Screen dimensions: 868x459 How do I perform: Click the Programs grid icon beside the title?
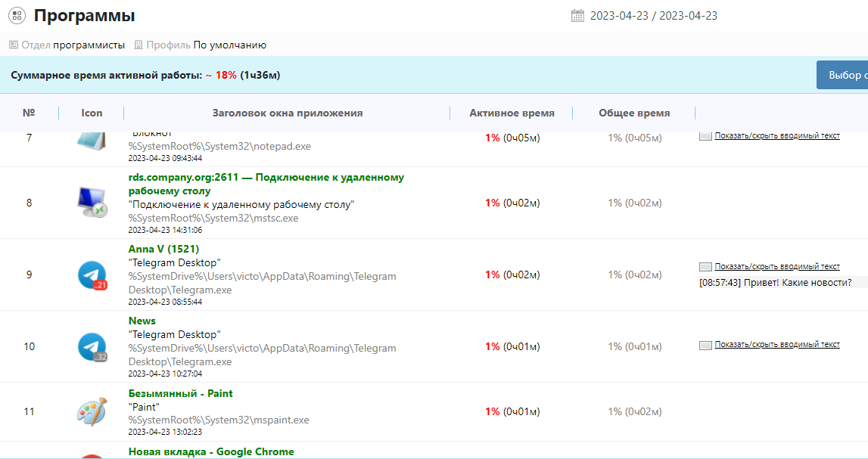pyautogui.click(x=17, y=15)
